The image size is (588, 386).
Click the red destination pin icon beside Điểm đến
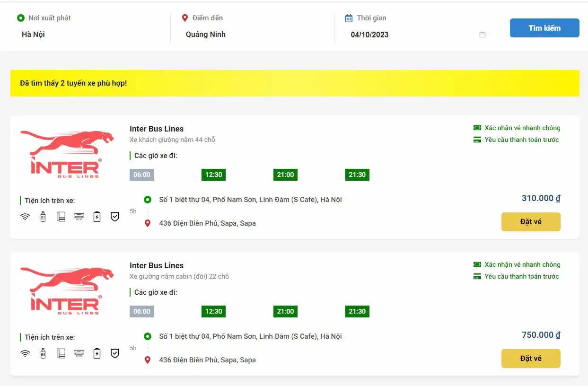[x=185, y=18]
